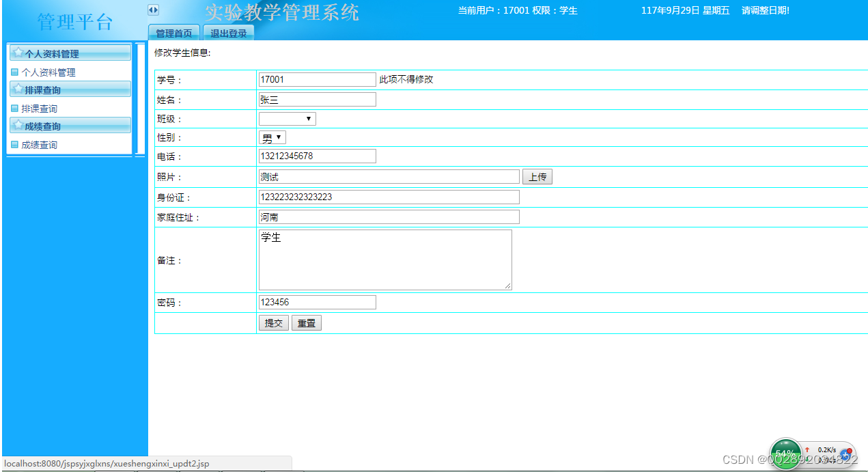
Task: Click the 提交 submit button
Action: [x=273, y=322]
